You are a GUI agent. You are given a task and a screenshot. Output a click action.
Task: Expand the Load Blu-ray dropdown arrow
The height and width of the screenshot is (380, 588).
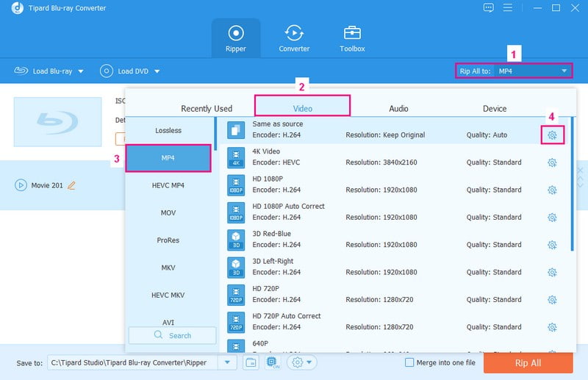click(x=81, y=71)
